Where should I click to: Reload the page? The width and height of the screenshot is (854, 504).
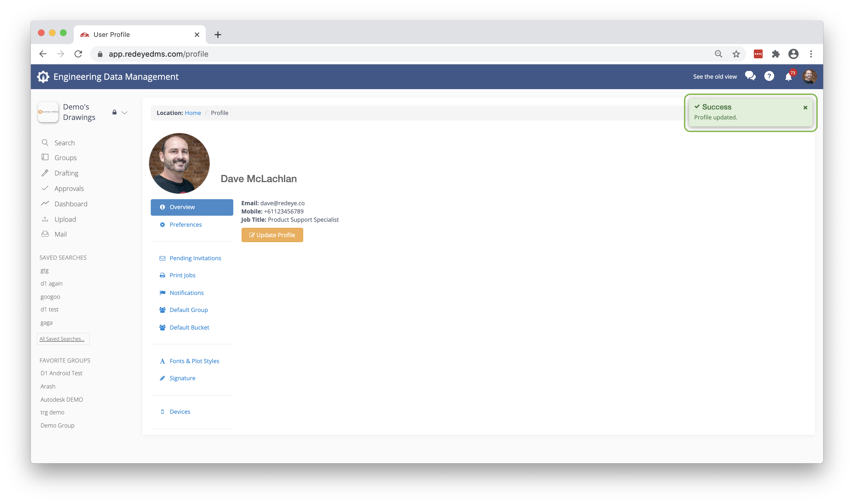[x=78, y=54]
